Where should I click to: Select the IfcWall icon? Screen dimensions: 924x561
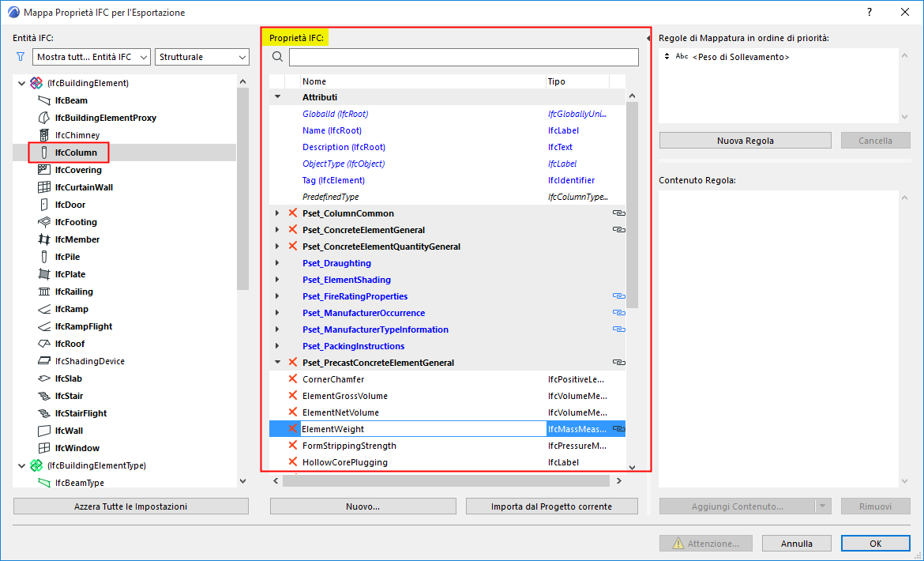click(x=44, y=431)
